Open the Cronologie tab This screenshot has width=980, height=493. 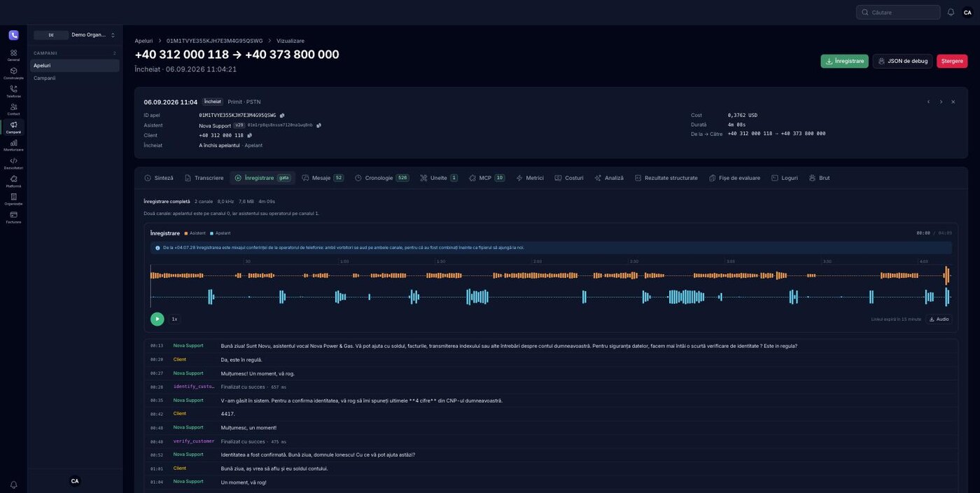tap(381, 178)
